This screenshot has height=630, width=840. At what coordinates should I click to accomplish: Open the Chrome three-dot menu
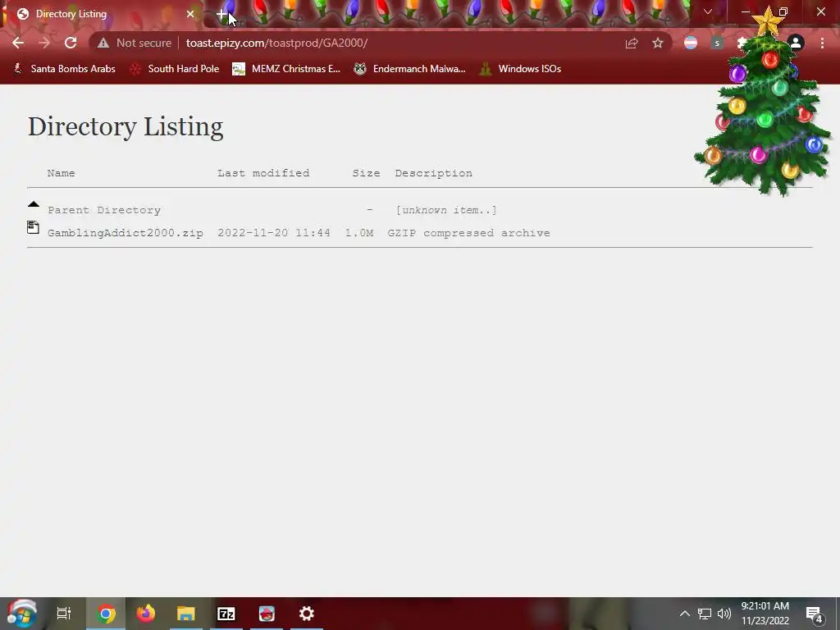tap(822, 43)
